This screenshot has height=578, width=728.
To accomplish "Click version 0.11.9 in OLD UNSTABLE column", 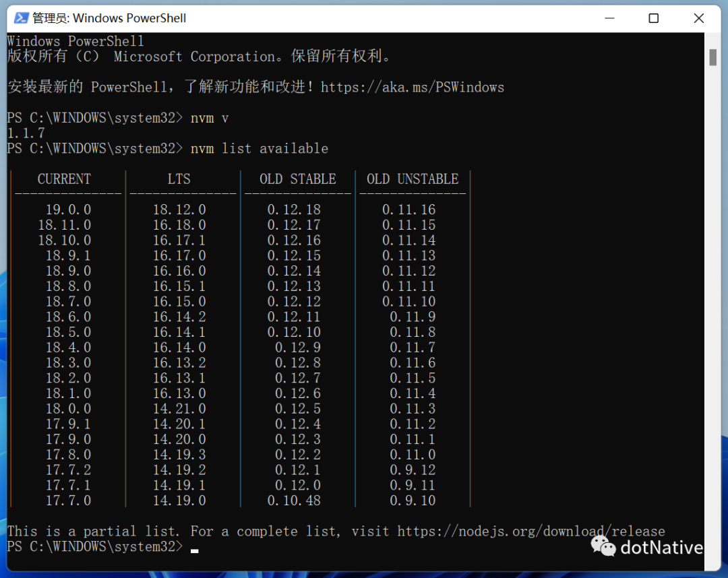I will (413, 317).
